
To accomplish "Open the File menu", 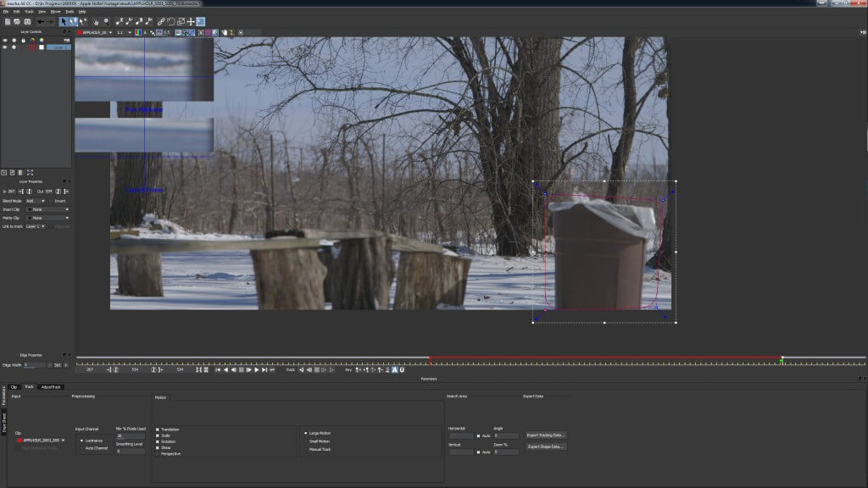I will (x=5, y=11).
